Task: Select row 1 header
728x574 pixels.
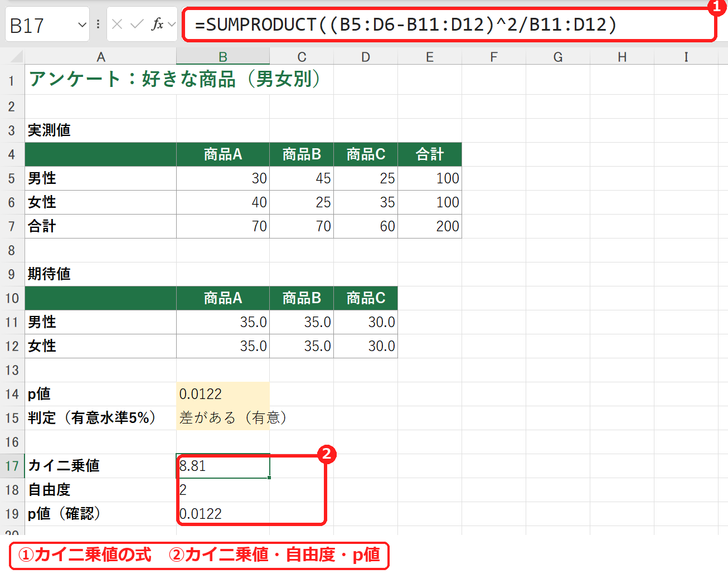Action: 12,80
